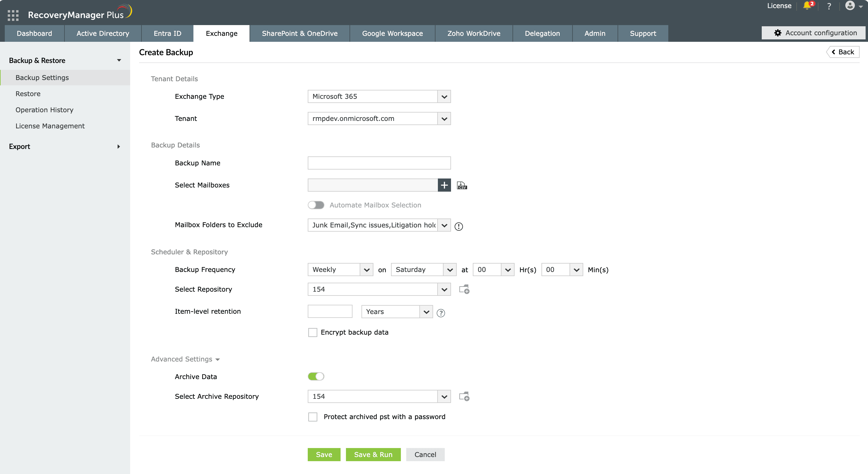Open Operation History in the sidebar
868x474 pixels.
click(x=44, y=110)
